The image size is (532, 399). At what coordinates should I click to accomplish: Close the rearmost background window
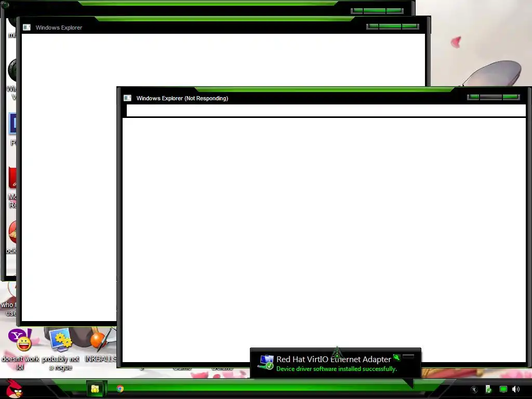pyautogui.click(x=395, y=11)
